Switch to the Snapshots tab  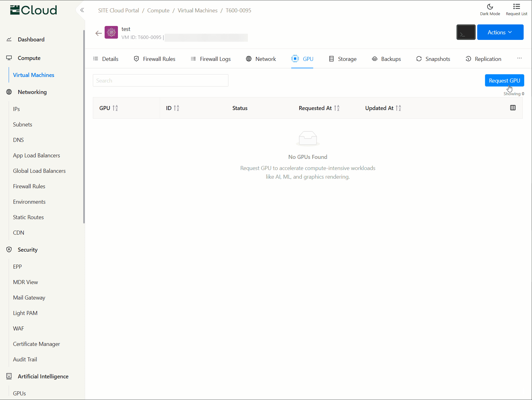pyautogui.click(x=433, y=59)
